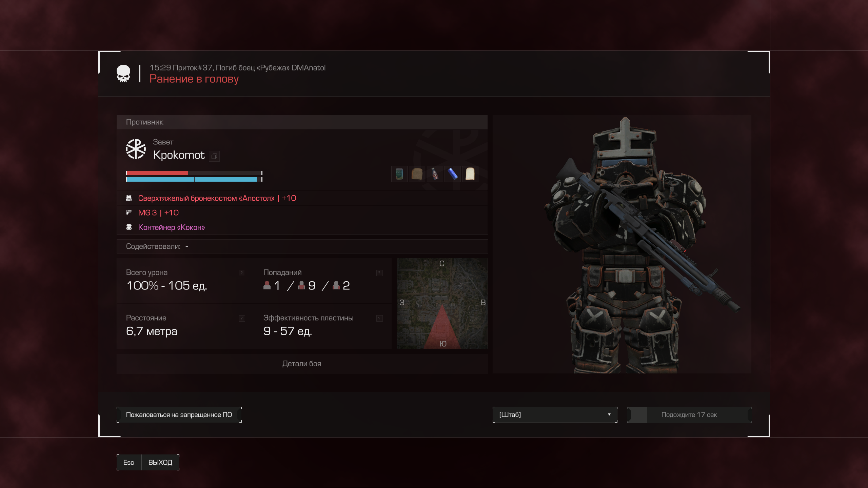868x488 pixels.
Task: Open the [Штаб] respawn dropdown
Action: point(555,414)
